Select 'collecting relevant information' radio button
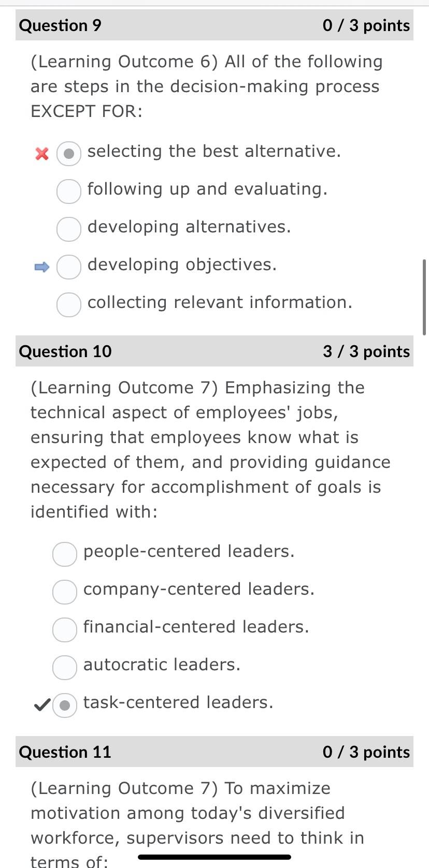 (x=69, y=305)
